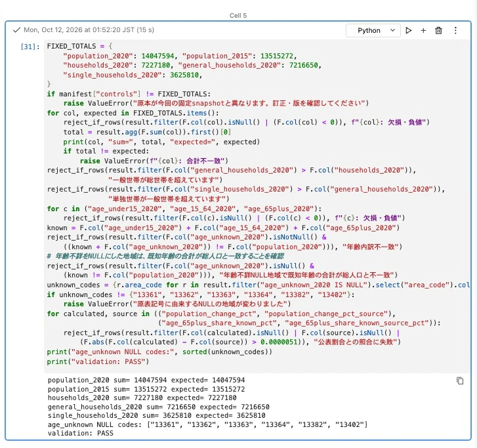Open the cell's three-dot more options menu
This screenshot has height=448, width=477.
455,30
